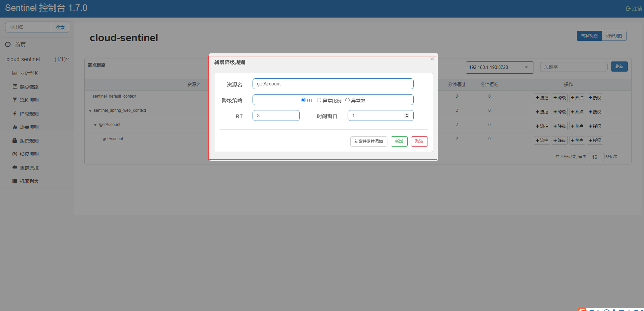Switch to 列表视图 list view

point(614,36)
